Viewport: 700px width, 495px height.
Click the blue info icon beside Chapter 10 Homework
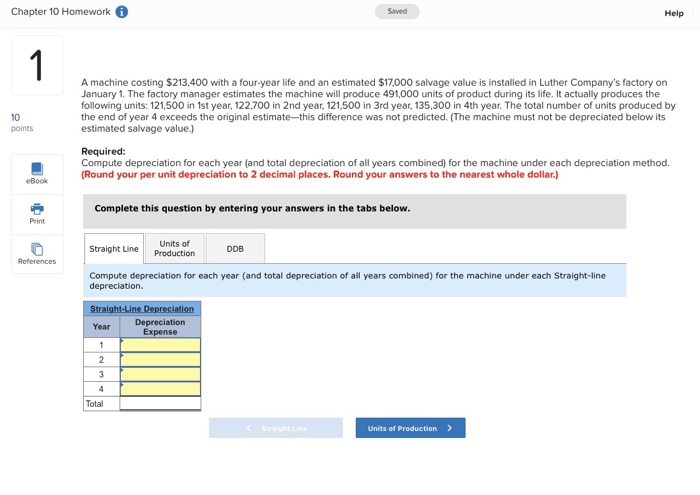tap(122, 12)
